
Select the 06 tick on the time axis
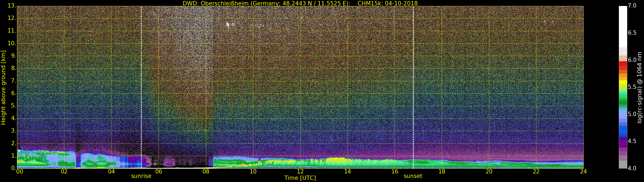tap(158, 172)
